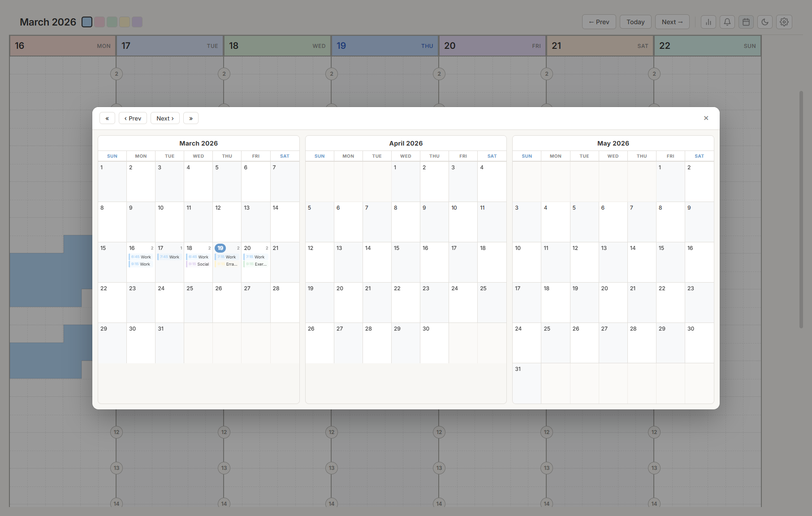The image size is (812, 516).
Task: Click the Next → button in the header
Action: 672,21
